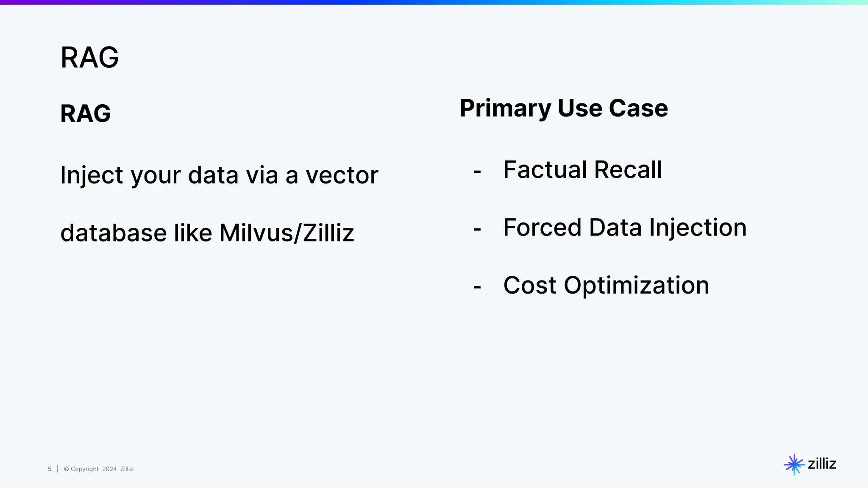Click the copyright symbol in the footer
Image resolution: width=868 pixels, height=488 pixels.
[x=66, y=469]
